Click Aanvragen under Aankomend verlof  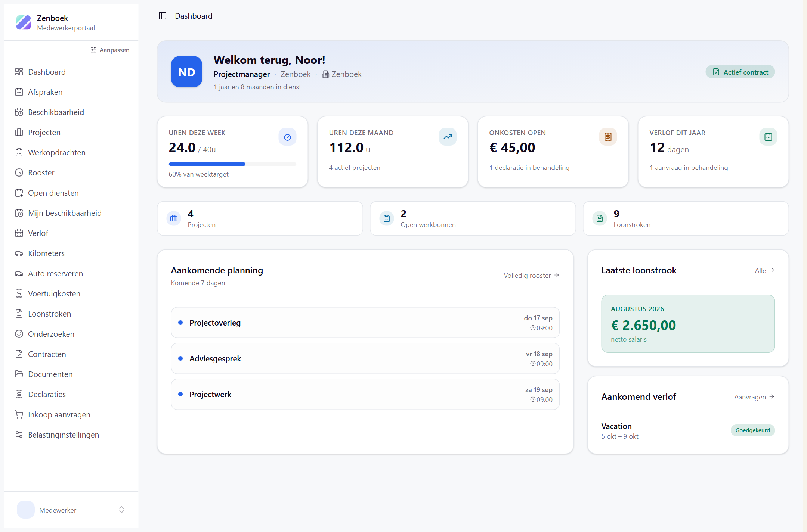[x=754, y=397]
